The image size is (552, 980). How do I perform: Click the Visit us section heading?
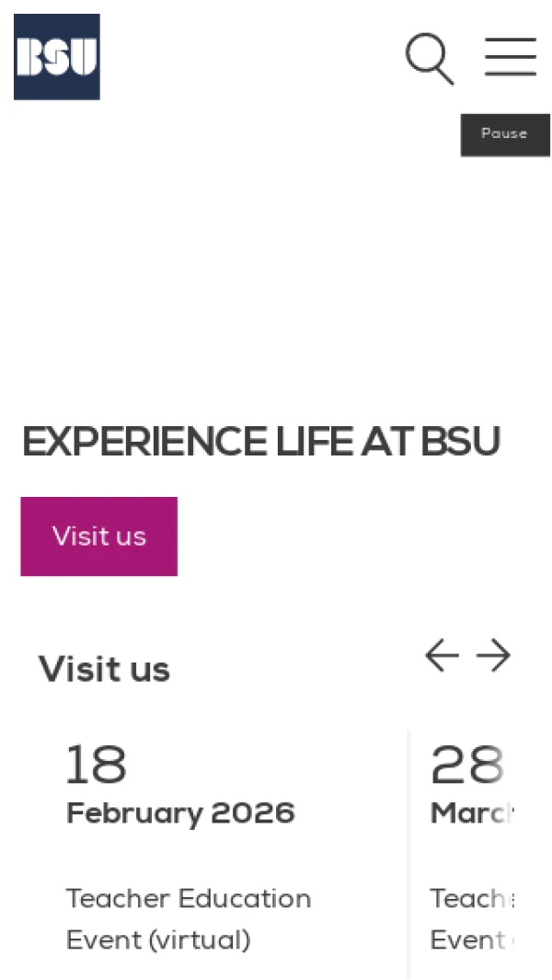pyautogui.click(x=104, y=669)
